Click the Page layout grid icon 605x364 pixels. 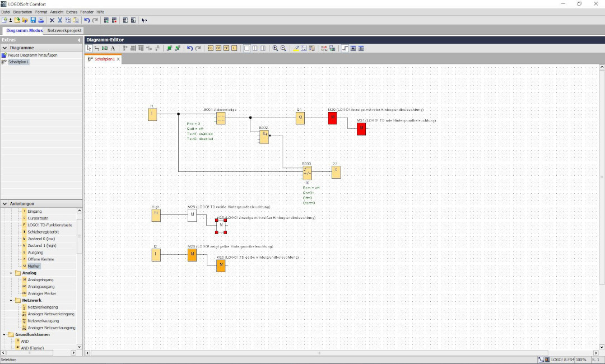304,48
